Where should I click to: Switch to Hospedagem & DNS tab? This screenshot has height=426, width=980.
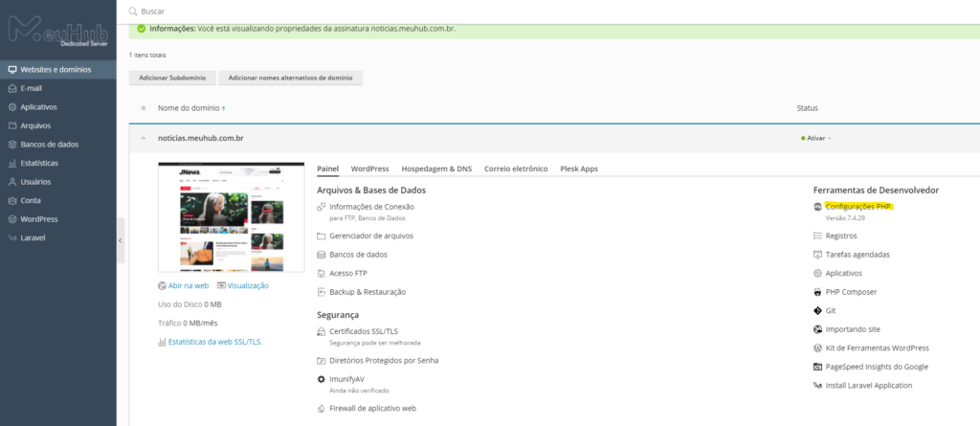point(436,168)
